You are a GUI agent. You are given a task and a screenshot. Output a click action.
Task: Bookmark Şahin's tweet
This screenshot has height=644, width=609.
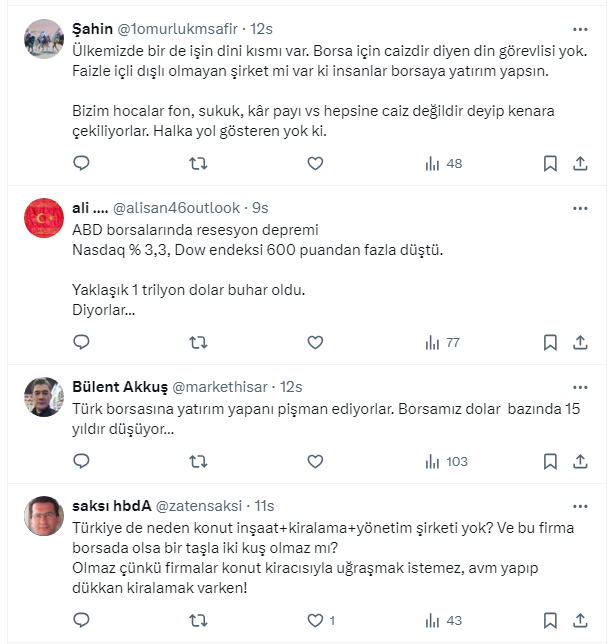[x=550, y=163]
